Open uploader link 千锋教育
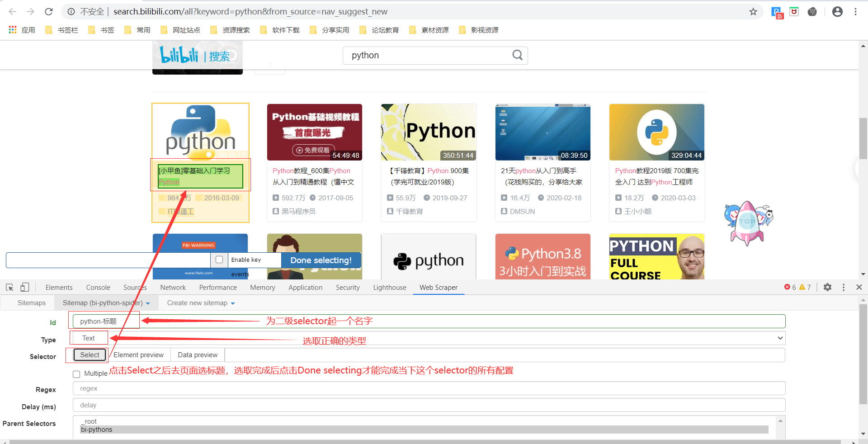The width and height of the screenshot is (868, 444). tap(410, 211)
